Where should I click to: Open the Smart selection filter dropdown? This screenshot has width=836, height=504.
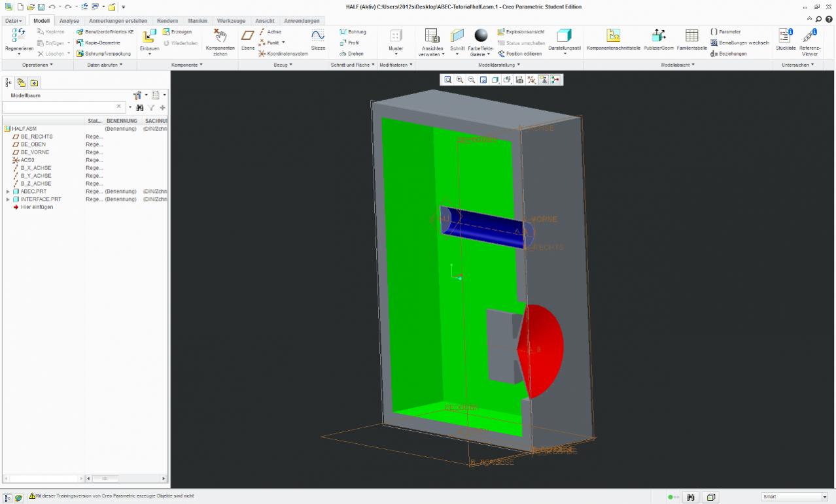824,497
